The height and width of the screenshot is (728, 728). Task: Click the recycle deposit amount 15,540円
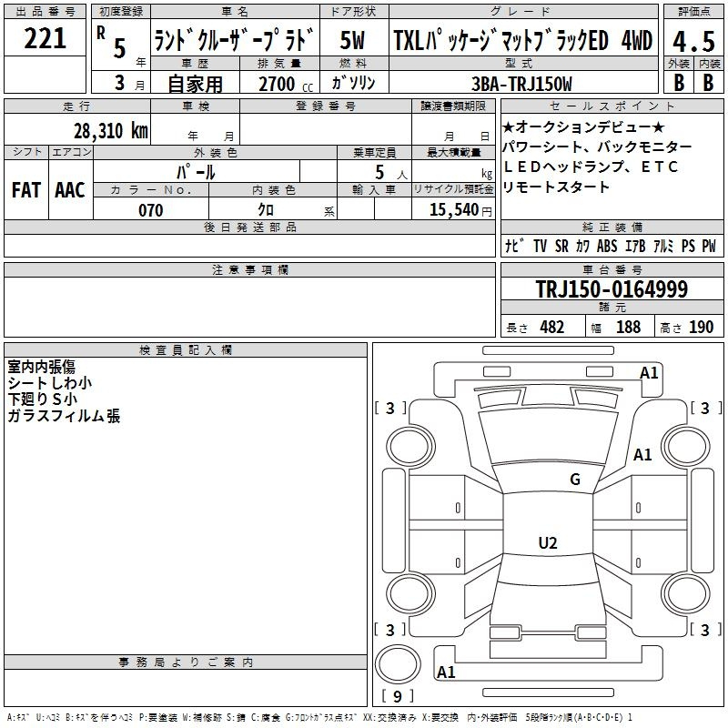[x=452, y=210]
